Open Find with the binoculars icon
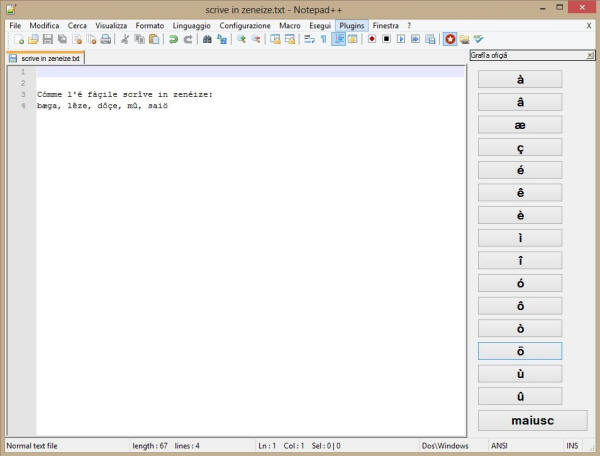This screenshot has height=456, width=600. (x=207, y=39)
